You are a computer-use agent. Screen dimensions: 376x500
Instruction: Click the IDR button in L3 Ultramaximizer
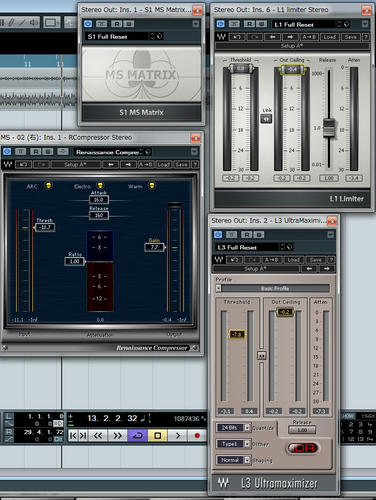tap(303, 448)
